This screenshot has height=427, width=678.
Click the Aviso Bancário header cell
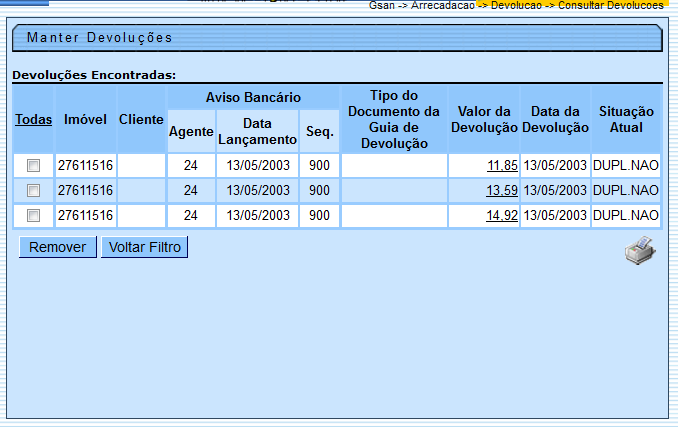click(253, 97)
